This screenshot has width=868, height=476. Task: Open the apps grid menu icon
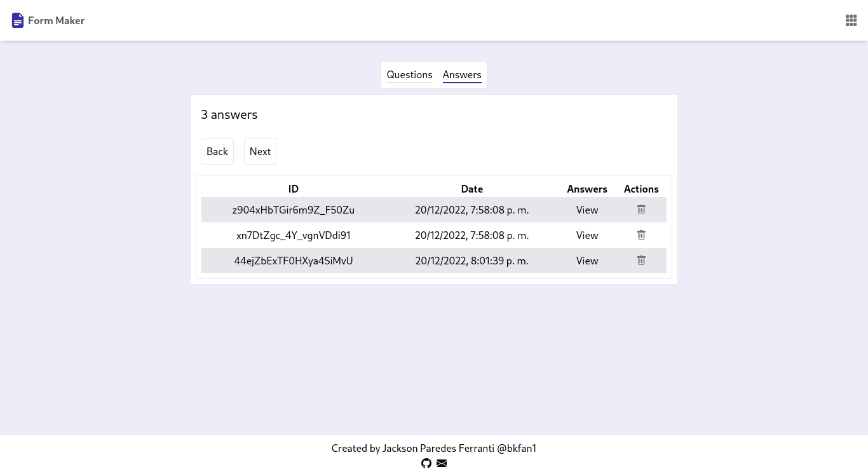click(851, 20)
